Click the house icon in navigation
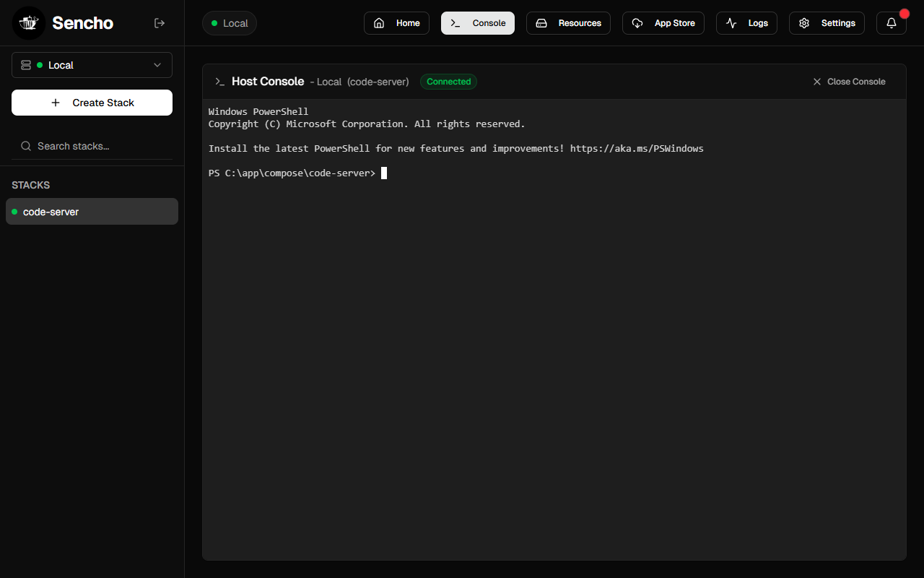Image resolution: width=924 pixels, height=578 pixels. click(379, 23)
